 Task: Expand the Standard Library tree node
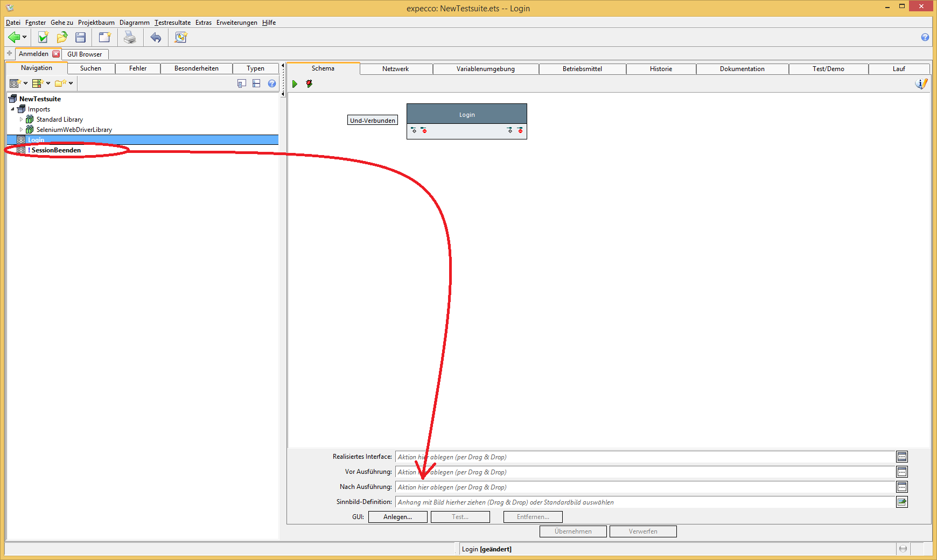22,120
